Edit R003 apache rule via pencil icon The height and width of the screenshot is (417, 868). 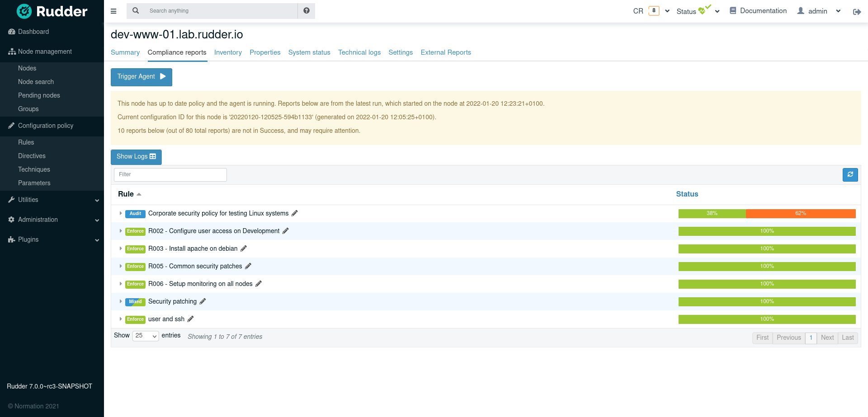point(244,248)
